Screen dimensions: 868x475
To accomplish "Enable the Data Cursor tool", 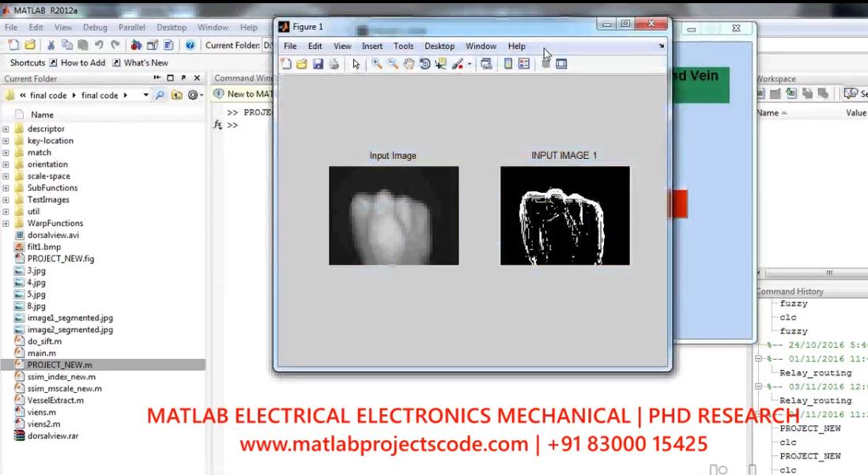I will (x=440, y=64).
